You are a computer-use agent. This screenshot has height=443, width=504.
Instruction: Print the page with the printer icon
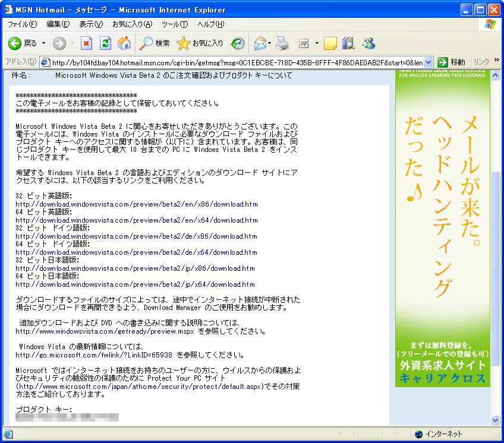click(x=282, y=43)
